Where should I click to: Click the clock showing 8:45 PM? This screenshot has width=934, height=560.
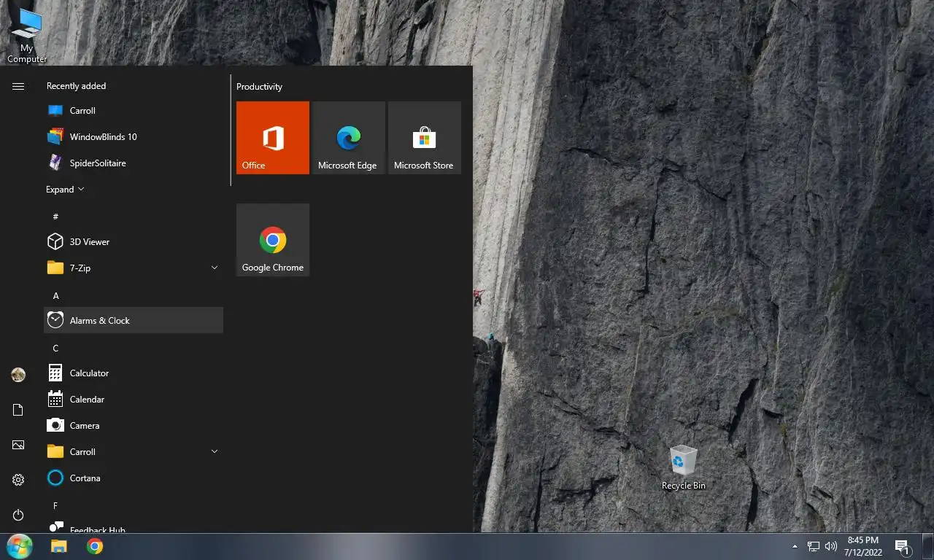[862, 546]
